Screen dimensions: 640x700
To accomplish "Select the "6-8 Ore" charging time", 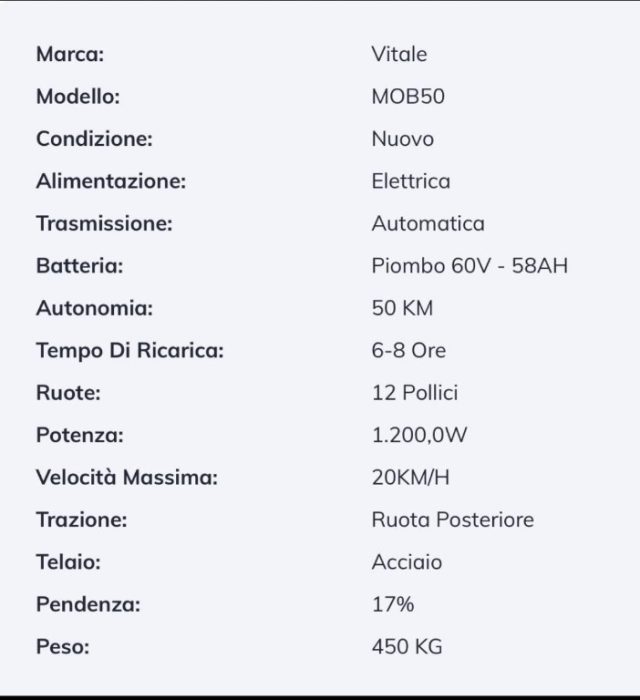I will pyautogui.click(x=408, y=351).
